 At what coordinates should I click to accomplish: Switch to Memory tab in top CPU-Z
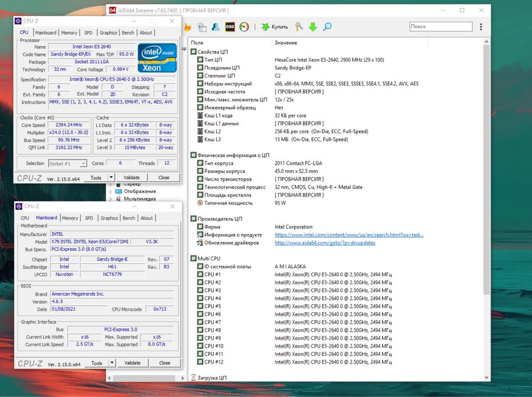point(69,32)
